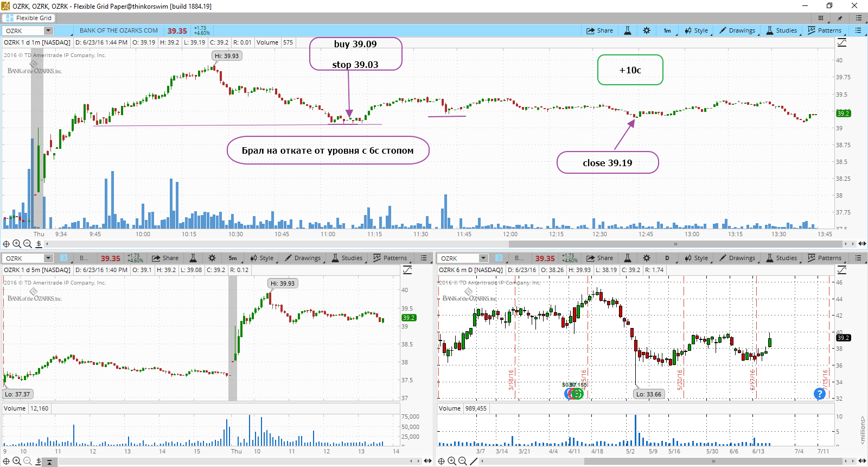Open grid layout selector icon in title strip

(821, 18)
